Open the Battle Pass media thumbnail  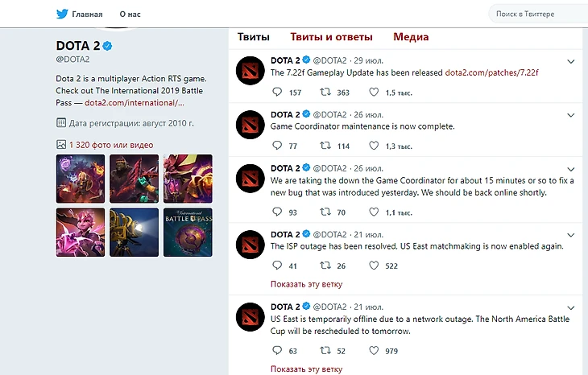pos(188,233)
